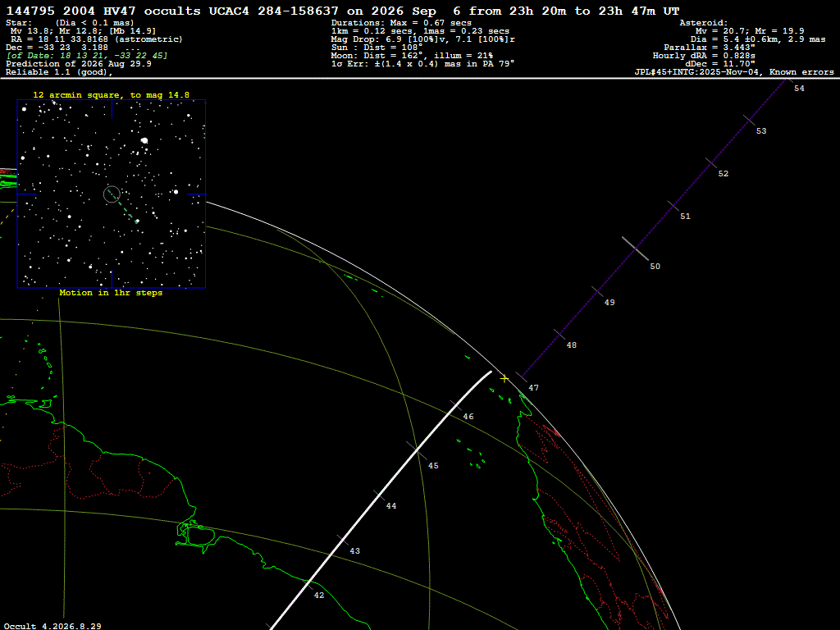Viewport: 840px width, 630px height.
Task: Select the minute 50 tick on the purple path
Action: click(x=635, y=249)
